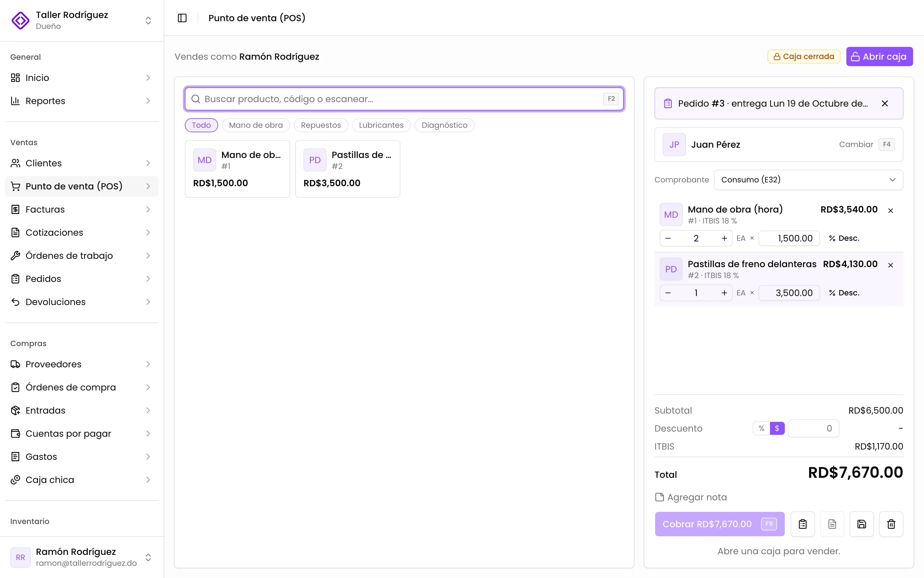Decrease Pastillas de freno quantity with minus

[x=668, y=293]
